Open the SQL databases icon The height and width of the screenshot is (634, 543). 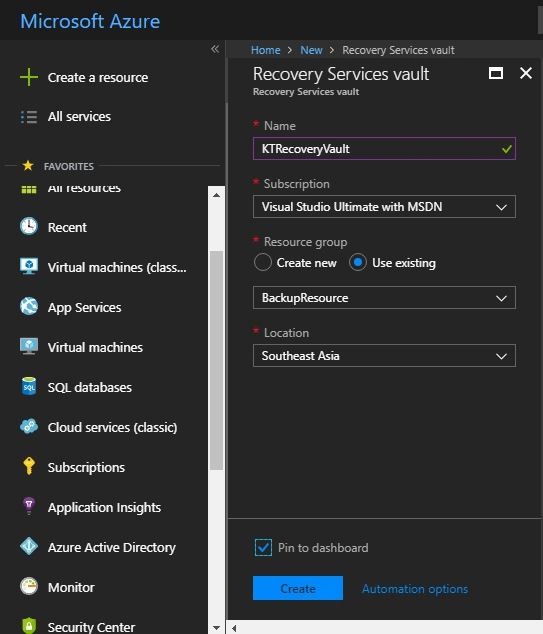[29, 386]
